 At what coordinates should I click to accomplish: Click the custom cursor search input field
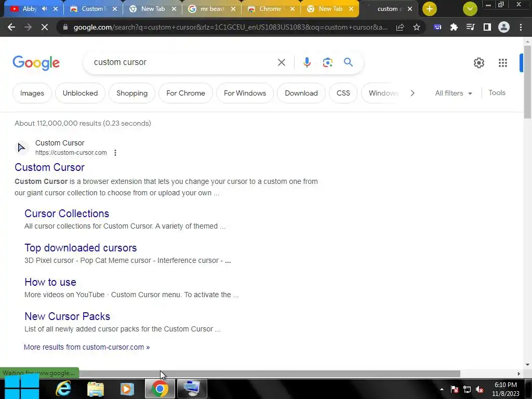click(x=183, y=62)
